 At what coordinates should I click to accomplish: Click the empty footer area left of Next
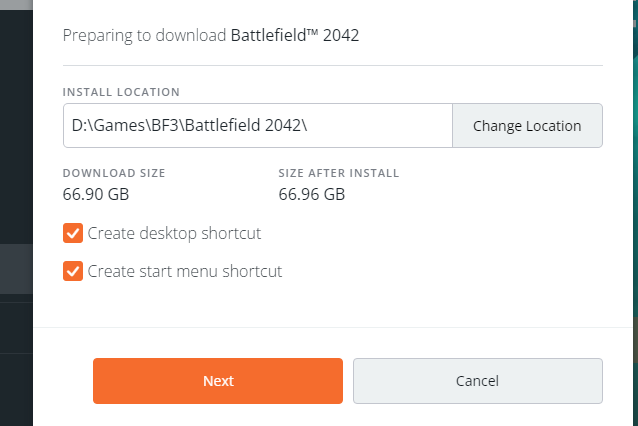pyautogui.click(x=63, y=381)
